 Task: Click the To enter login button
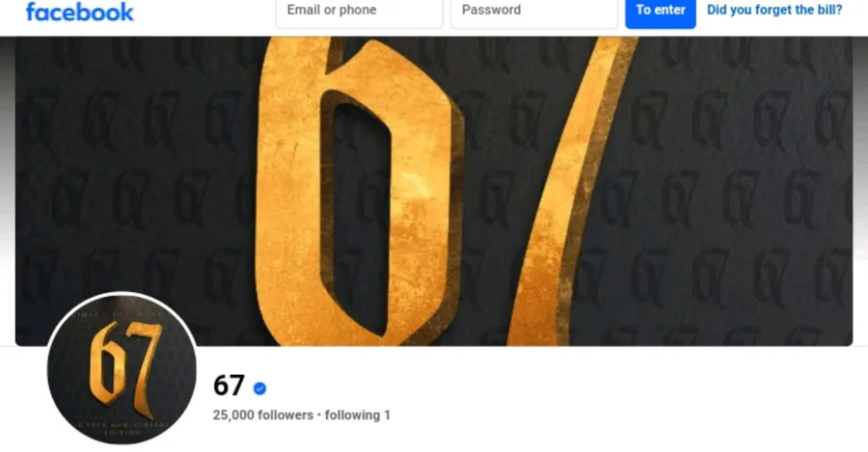tap(661, 11)
